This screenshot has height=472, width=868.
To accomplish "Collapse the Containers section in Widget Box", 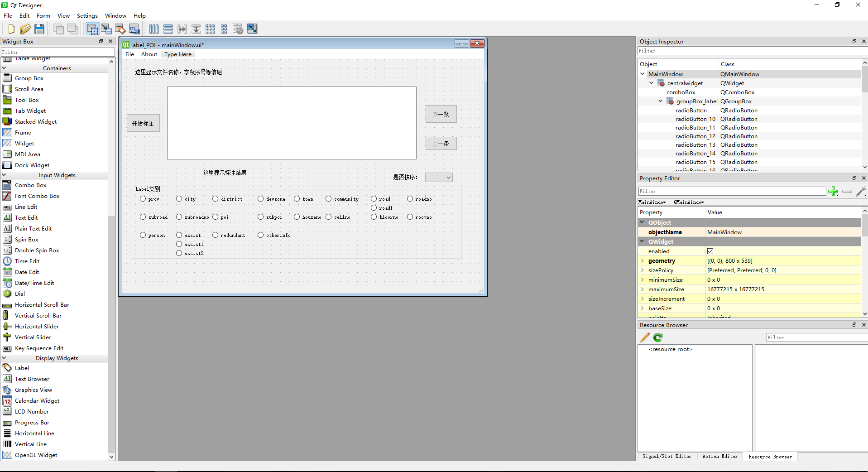I will coord(4,68).
